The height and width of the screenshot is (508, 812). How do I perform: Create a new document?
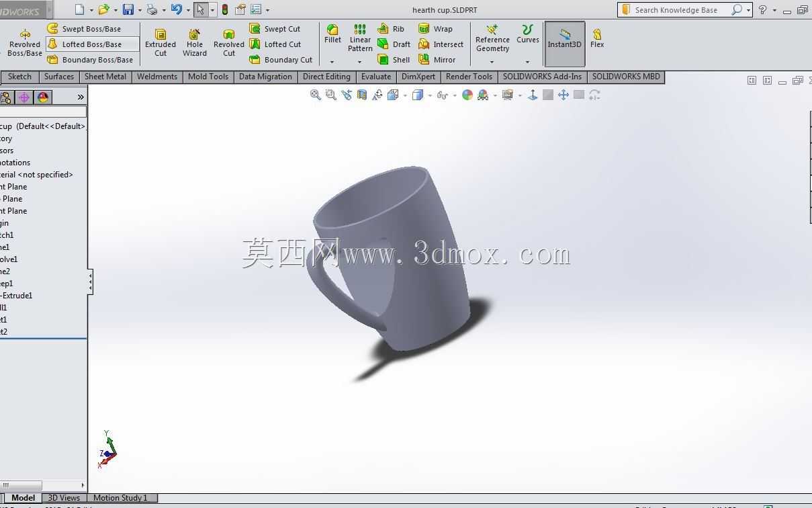[x=80, y=9]
